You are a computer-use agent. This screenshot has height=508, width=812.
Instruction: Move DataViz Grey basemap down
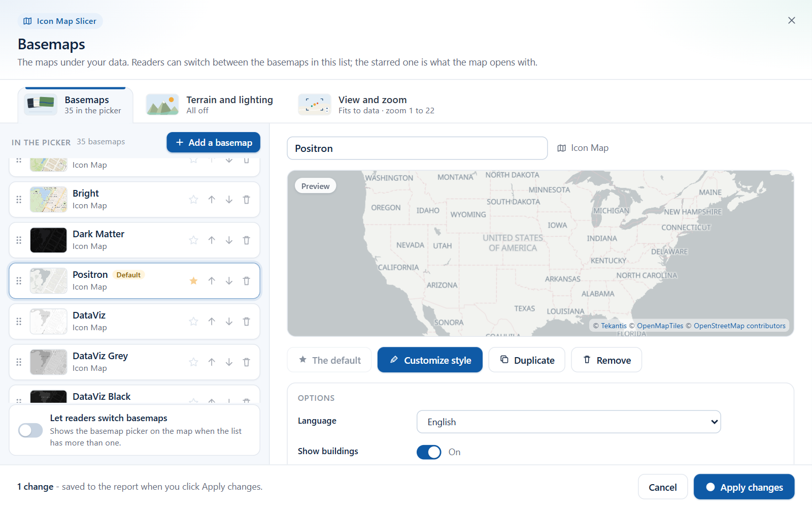coord(229,362)
